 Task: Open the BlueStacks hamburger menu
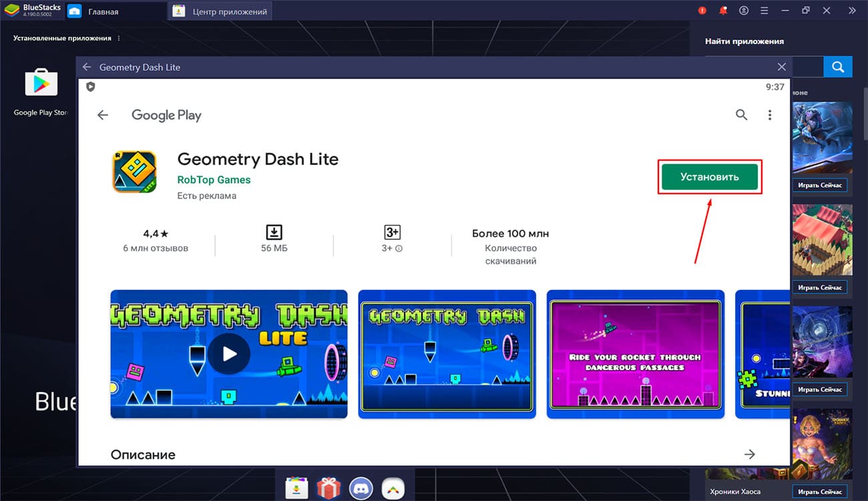point(765,11)
